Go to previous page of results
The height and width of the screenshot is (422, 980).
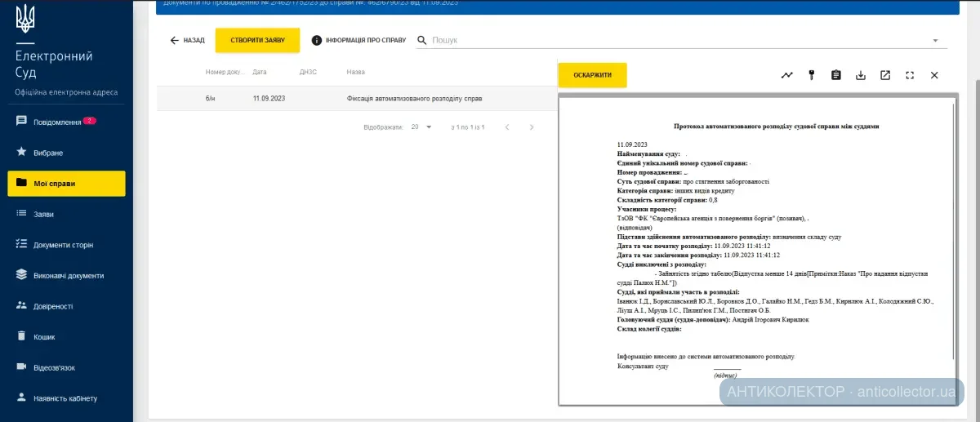507,127
